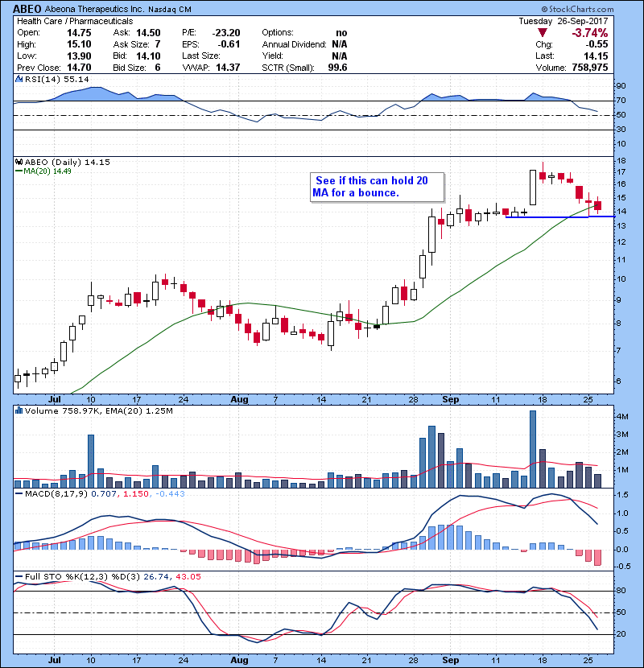The height and width of the screenshot is (668, 644).
Task: Click the Bid price 14.10
Action: pyautogui.click(x=148, y=56)
